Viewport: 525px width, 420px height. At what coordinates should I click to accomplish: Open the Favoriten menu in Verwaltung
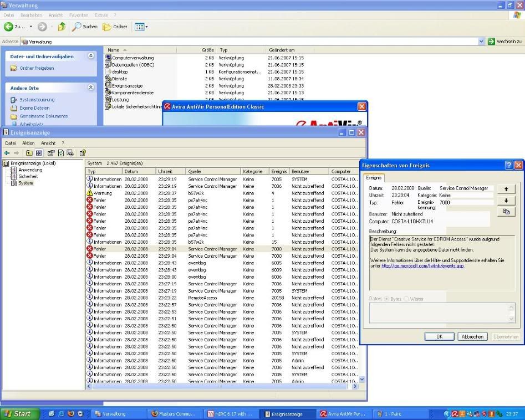click(x=79, y=15)
